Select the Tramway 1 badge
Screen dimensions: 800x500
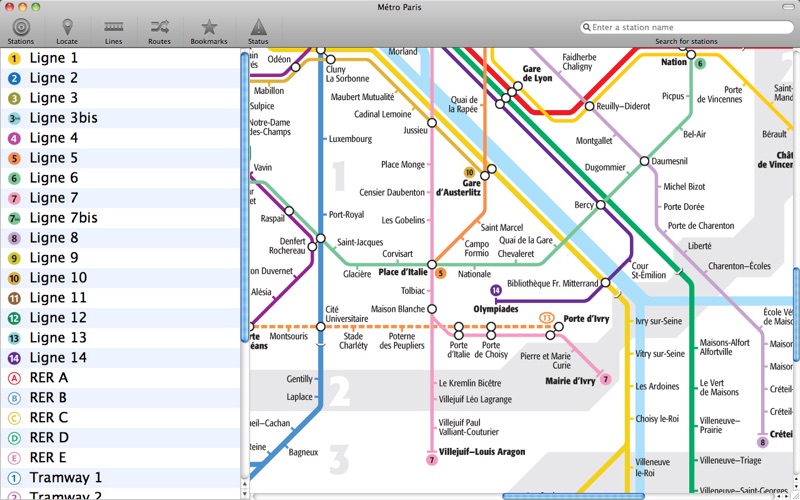tap(14, 478)
